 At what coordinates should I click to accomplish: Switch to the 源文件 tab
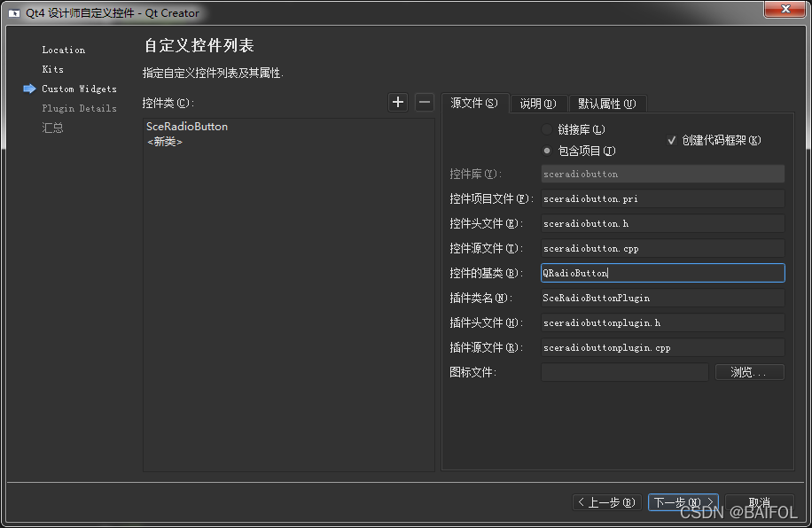(x=474, y=103)
